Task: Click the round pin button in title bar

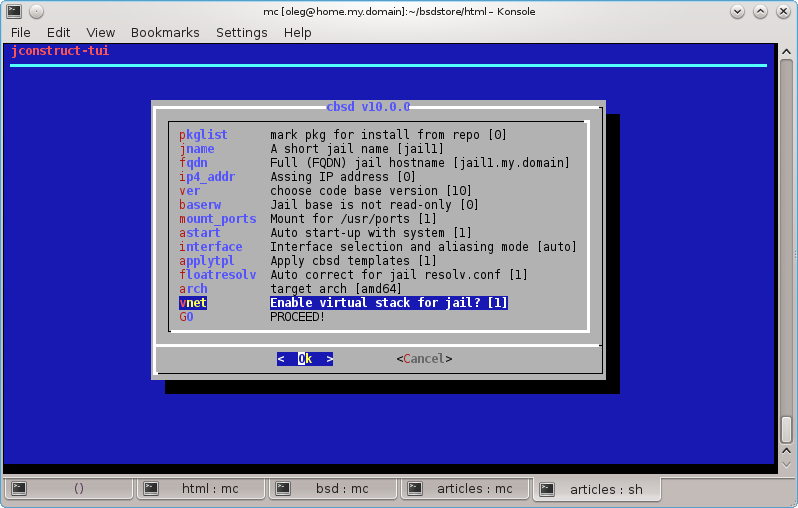Action: (x=36, y=11)
